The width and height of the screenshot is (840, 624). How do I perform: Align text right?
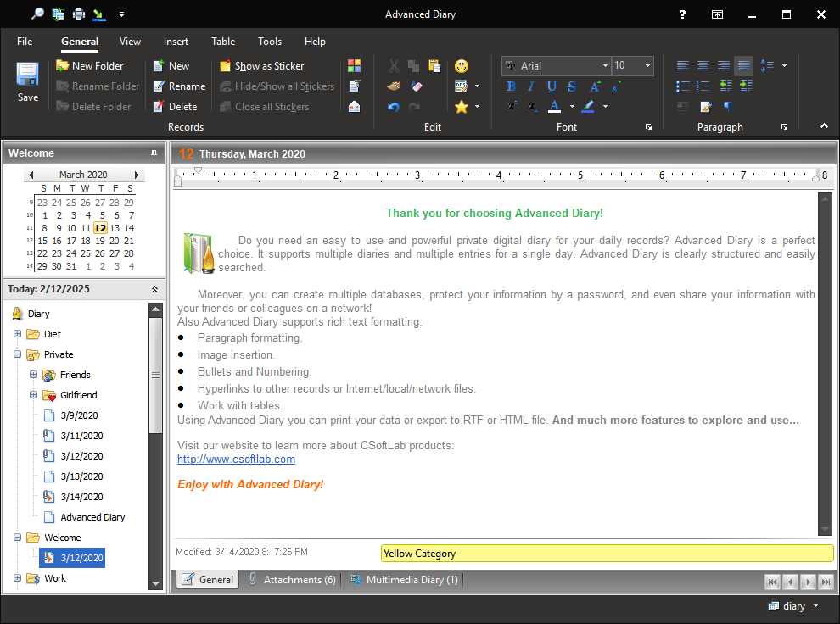point(723,66)
